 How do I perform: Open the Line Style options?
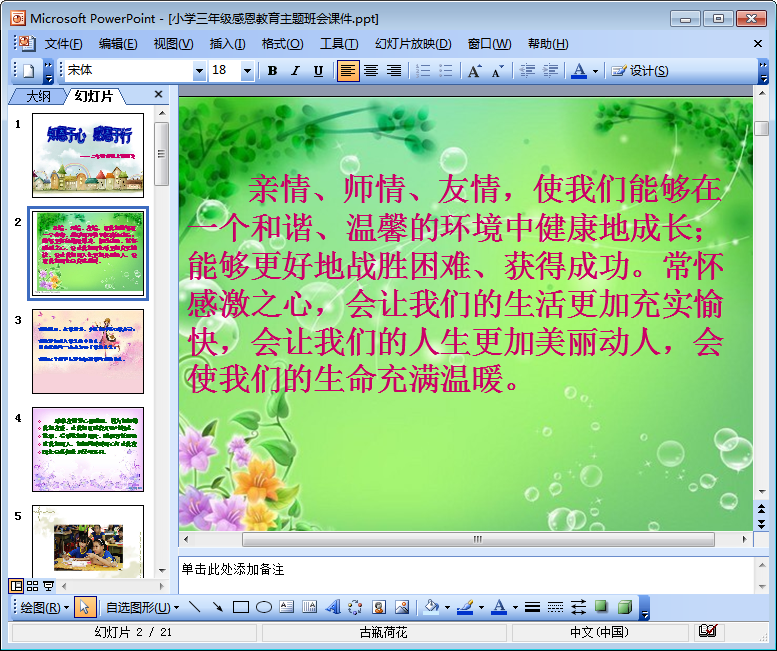pyautogui.click(x=532, y=607)
